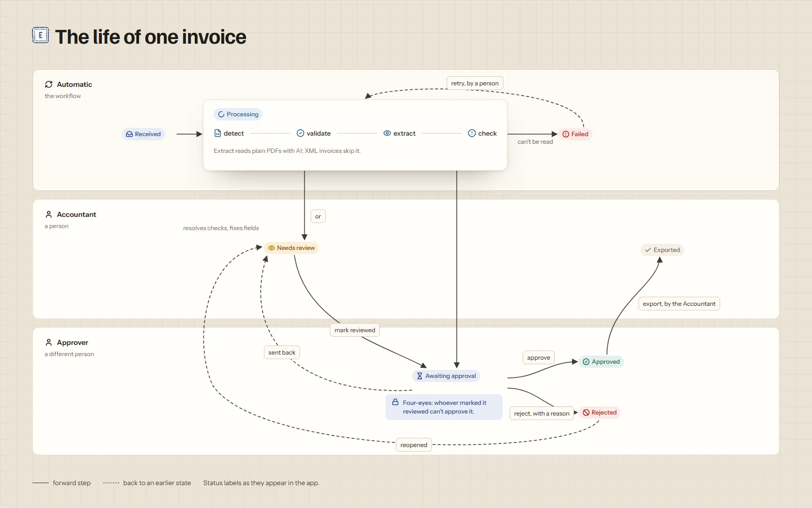Click the 'Extract reads plain PDFs with AI' note

[287, 151]
